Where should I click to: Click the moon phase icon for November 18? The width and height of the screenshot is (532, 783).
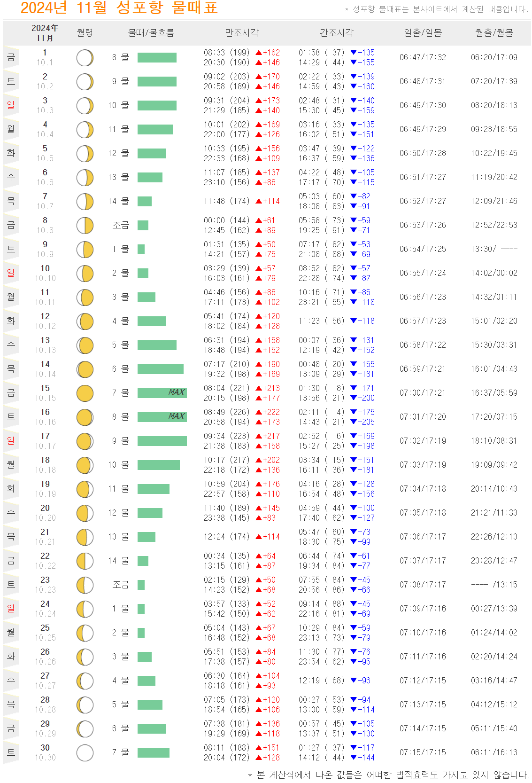85,465
